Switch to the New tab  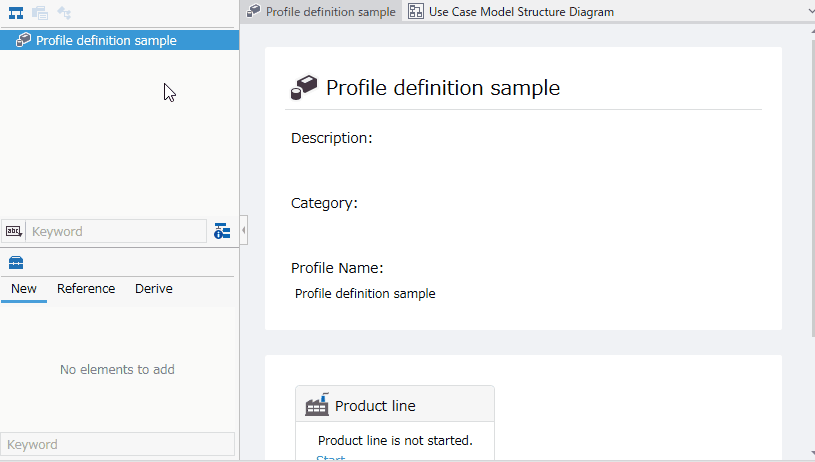click(x=24, y=288)
